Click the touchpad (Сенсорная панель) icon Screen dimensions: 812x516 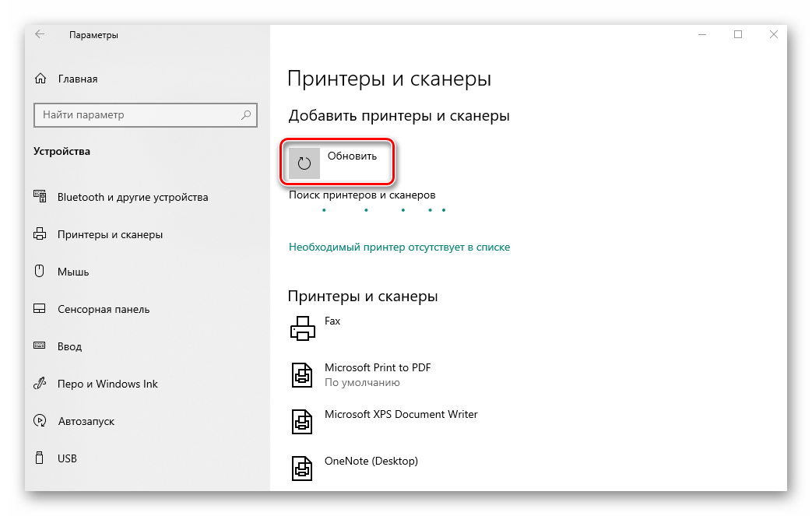[40, 309]
